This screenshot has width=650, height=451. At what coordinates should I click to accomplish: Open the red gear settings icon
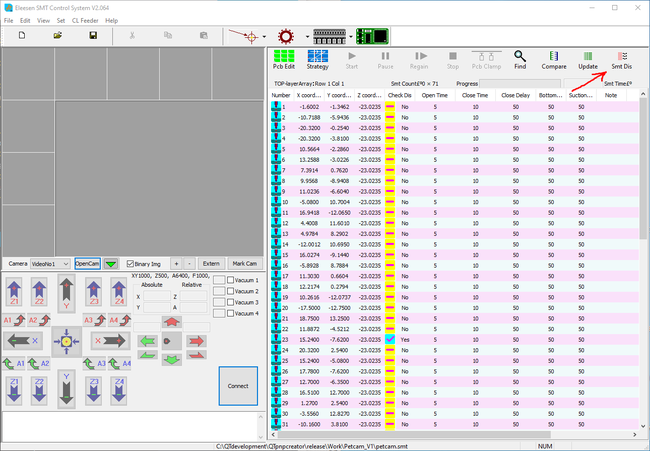pos(286,36)
